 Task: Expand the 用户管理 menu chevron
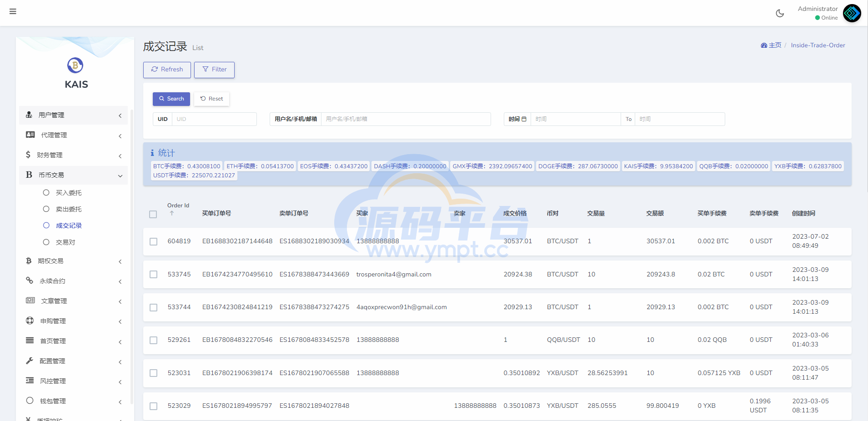point(120,115)
